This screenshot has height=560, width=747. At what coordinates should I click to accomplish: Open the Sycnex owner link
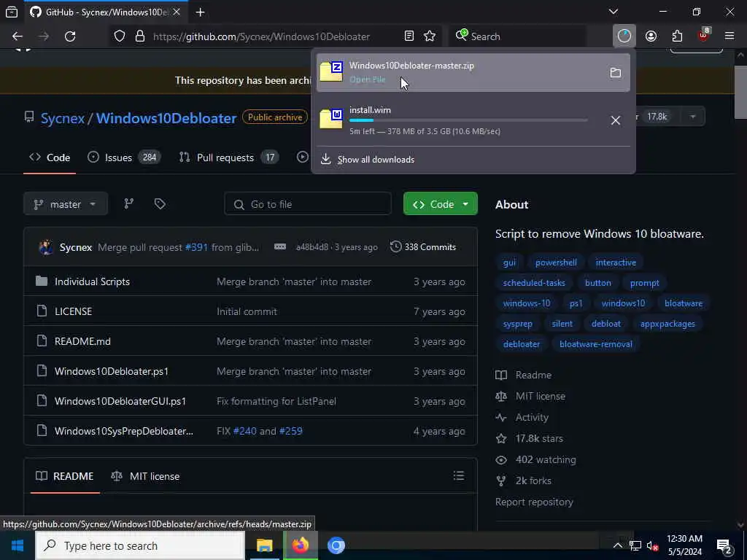63,118
